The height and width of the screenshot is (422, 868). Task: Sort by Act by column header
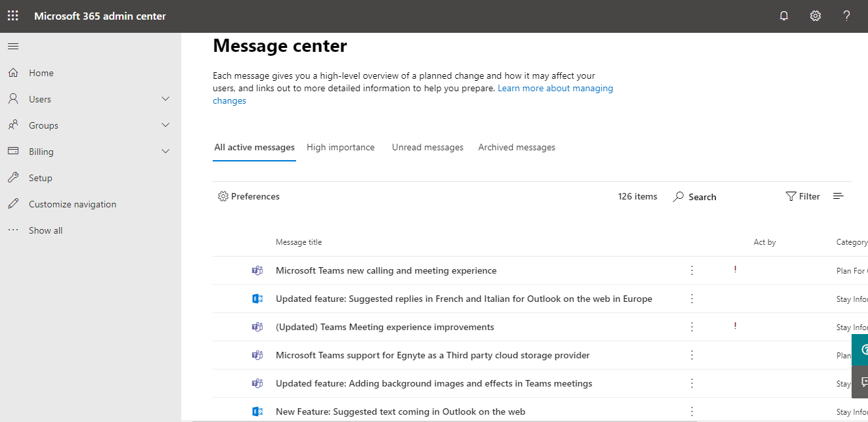click(765, 242)
